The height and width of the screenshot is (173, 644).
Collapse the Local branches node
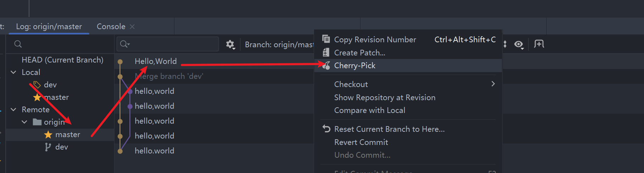(x=13, y=72)
